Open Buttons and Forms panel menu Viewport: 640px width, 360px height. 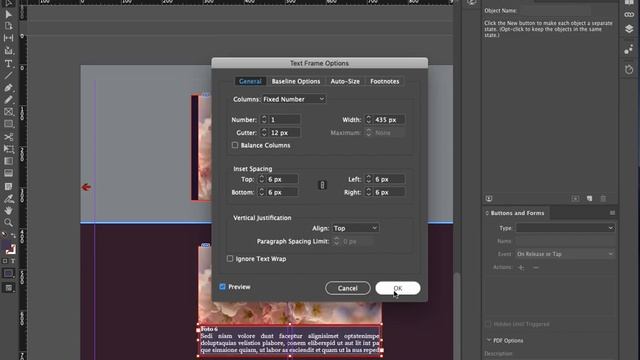coord(612,213)
